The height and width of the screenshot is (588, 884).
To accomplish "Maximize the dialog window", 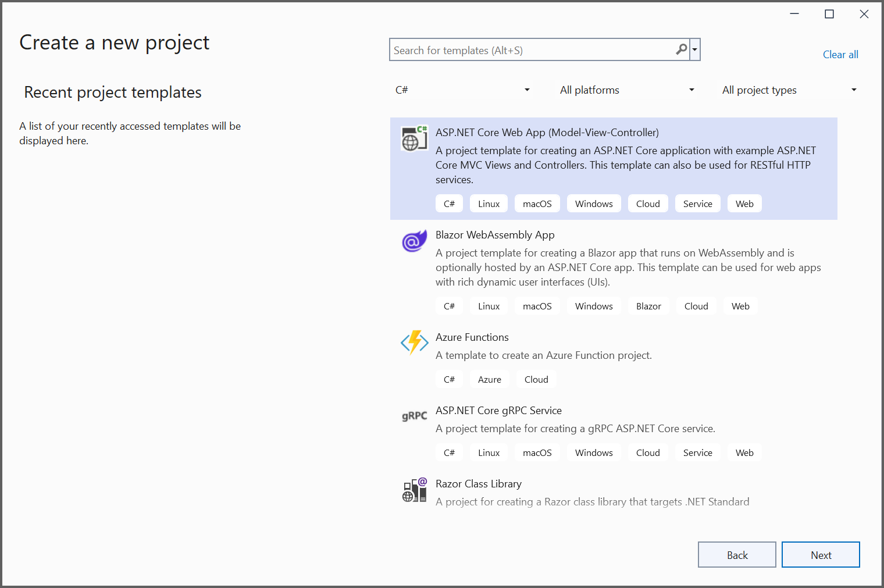I will coord(829,15).
